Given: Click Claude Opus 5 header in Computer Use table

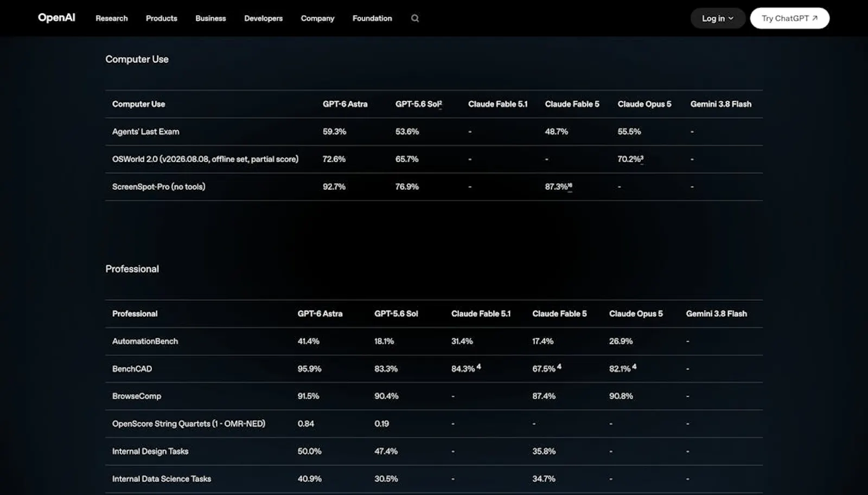Looking at the screenshot, I should [x=644, y=104].
